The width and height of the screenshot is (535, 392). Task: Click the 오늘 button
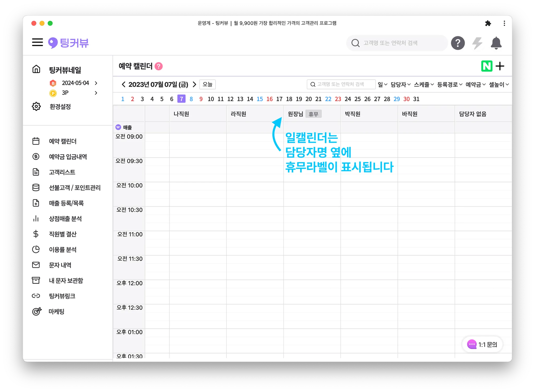tap(207, 84)
